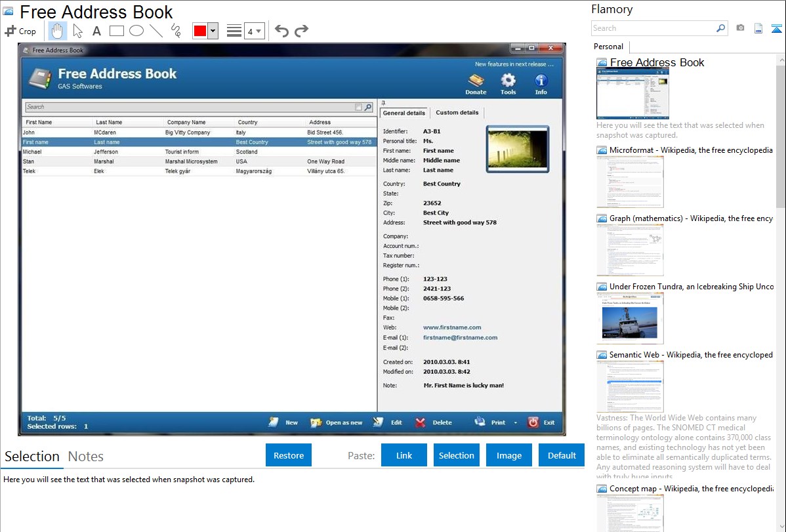786x532 pixels.
Task: Open the www.firstname.com web link
Action: (451, 327)
